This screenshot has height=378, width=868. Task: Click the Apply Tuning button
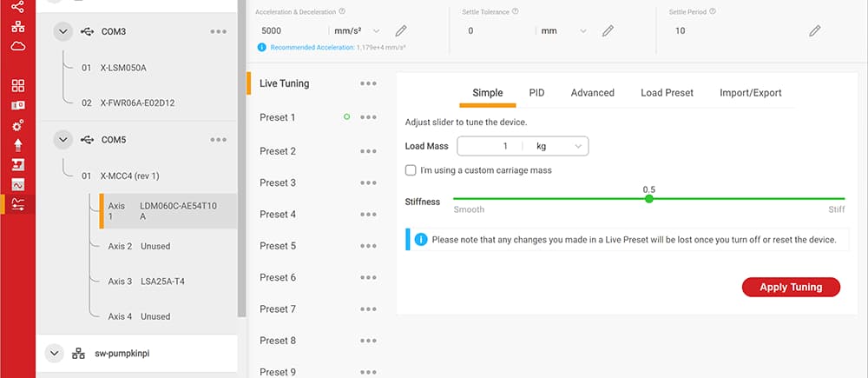click(791, 288)
